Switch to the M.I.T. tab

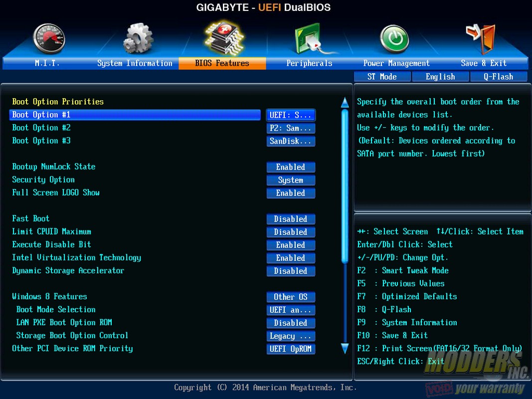[x=47, y=63]
